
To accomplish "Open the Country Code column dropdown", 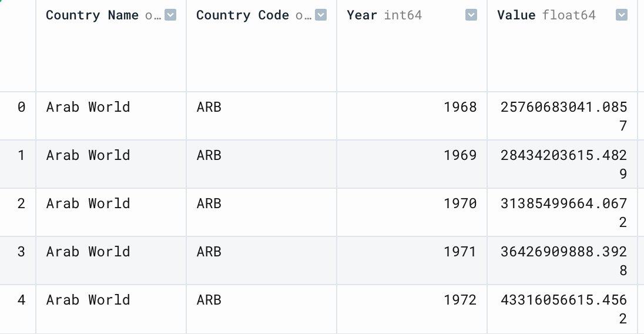I will 321,15.
